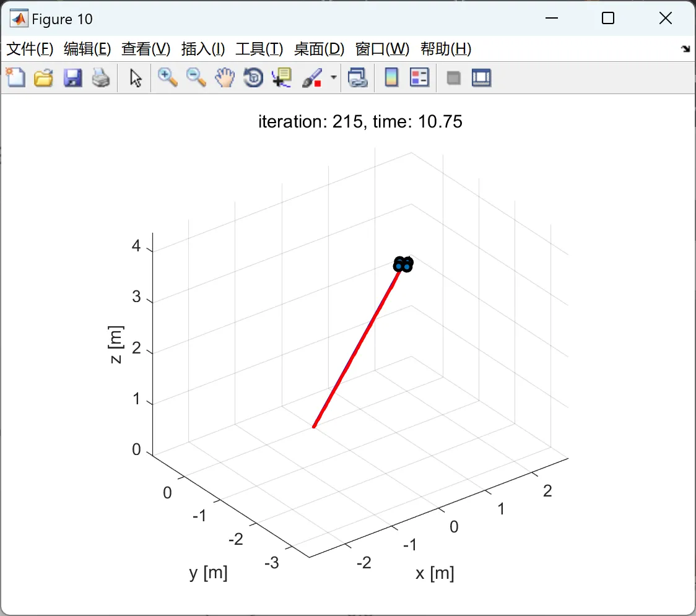Dock the figure using the corner arrow
Screen dimensions: 696x616
(x=686, y=49)
